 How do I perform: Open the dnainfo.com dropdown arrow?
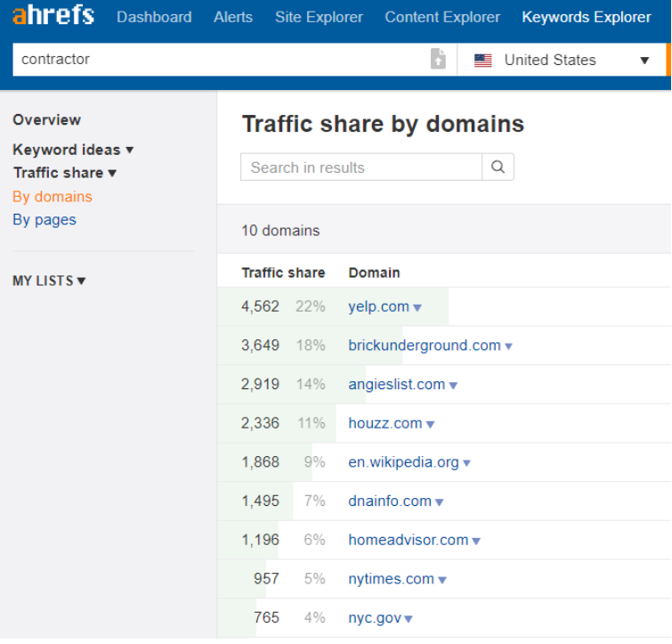(439, 502)
